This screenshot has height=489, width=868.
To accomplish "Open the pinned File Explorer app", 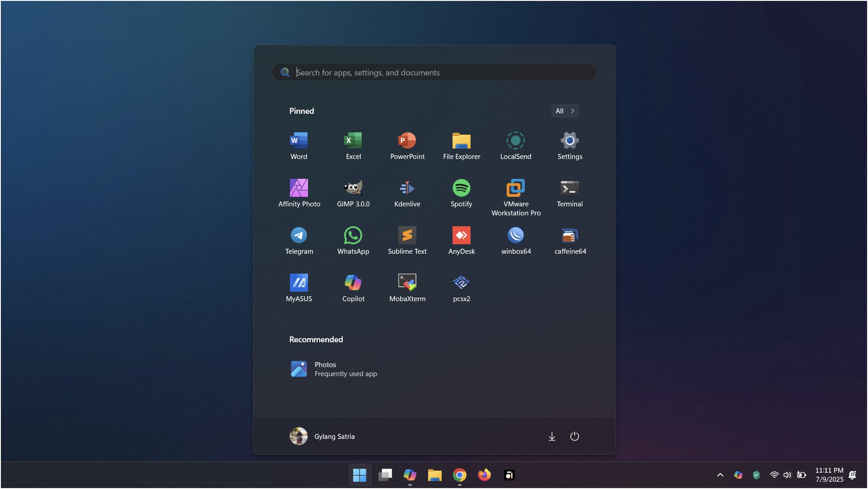I will coord(462,147).
